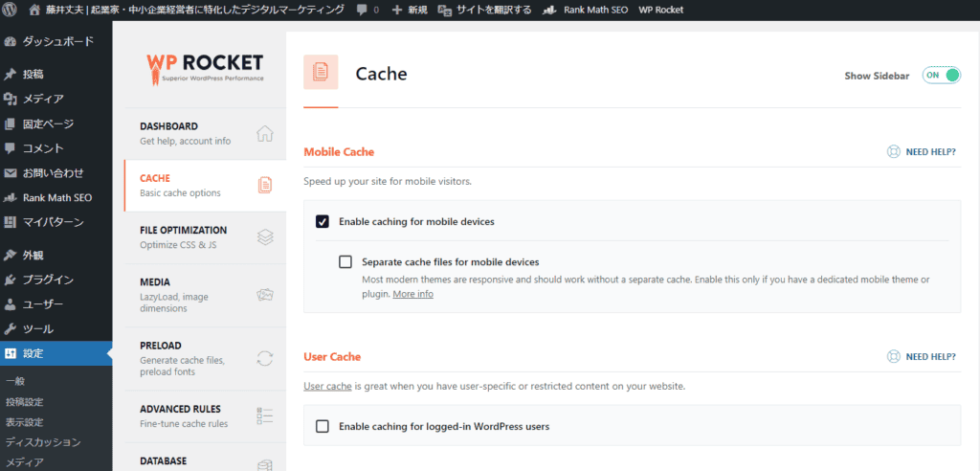Click the WP Rocket logo
Viewport: 980px width, 471px height.
pos(205,69)
